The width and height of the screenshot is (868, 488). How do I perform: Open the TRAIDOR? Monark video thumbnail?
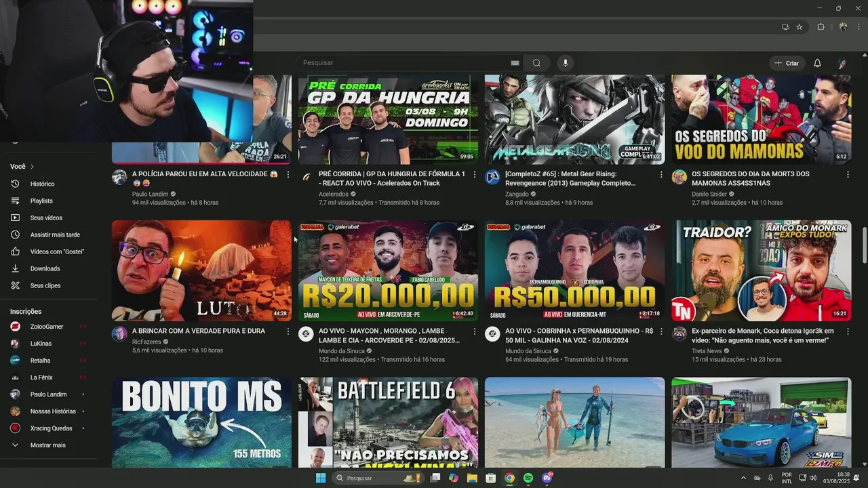click(x=761, y=270)
